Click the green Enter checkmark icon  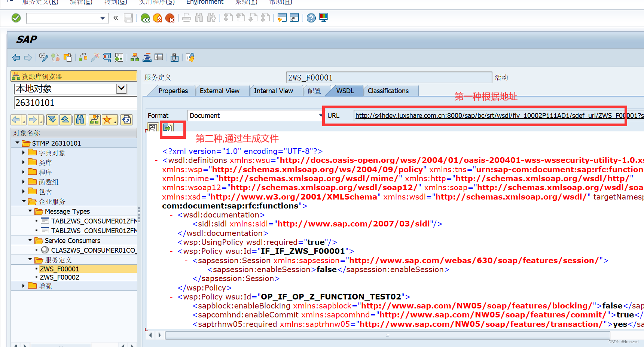[16, 18]
